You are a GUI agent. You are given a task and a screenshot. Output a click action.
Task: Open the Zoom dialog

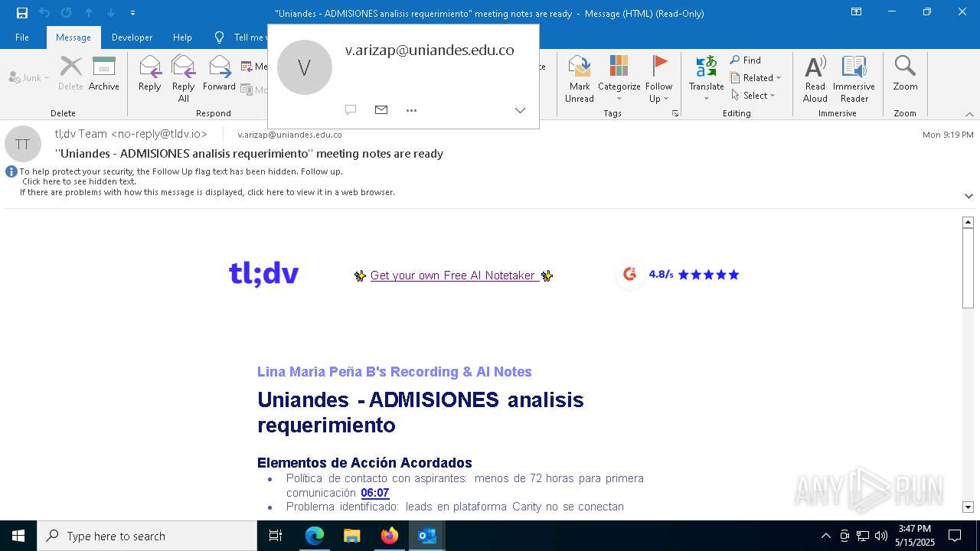[905, 74]
